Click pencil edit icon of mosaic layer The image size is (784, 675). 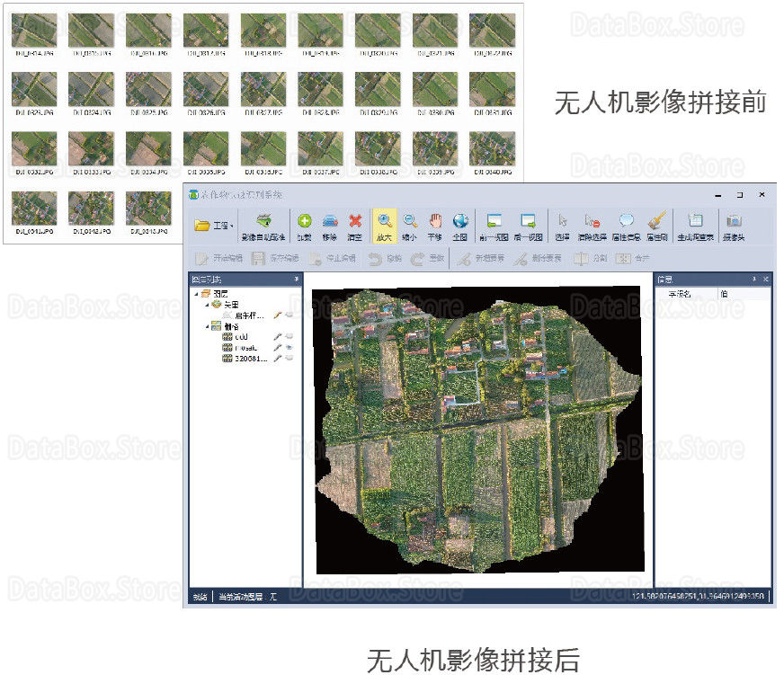pyautogui.click(x=278, y=348)
